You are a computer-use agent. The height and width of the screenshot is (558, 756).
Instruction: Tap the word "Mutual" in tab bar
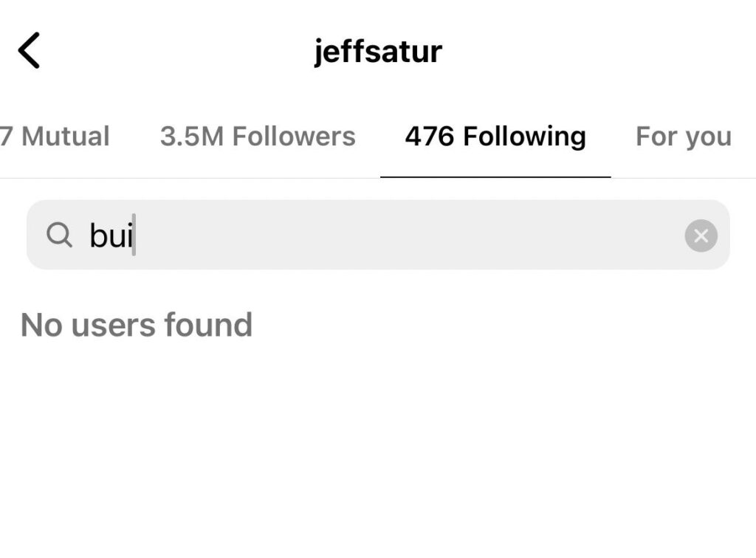coord(66,137)
